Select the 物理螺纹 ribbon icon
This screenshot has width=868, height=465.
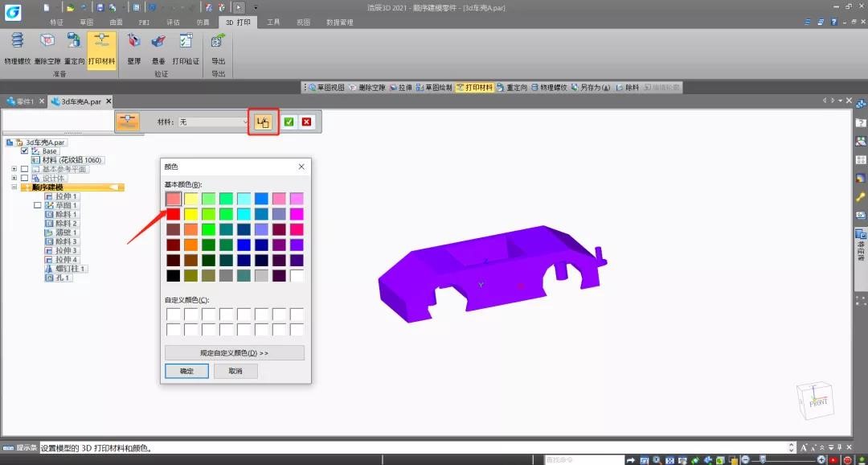click(x=17, y=49)
